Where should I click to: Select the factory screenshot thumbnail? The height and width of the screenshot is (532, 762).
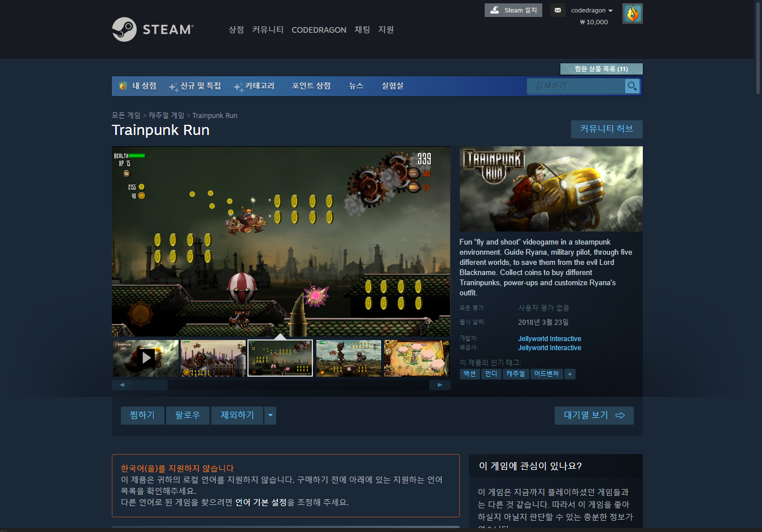[214, 358]
